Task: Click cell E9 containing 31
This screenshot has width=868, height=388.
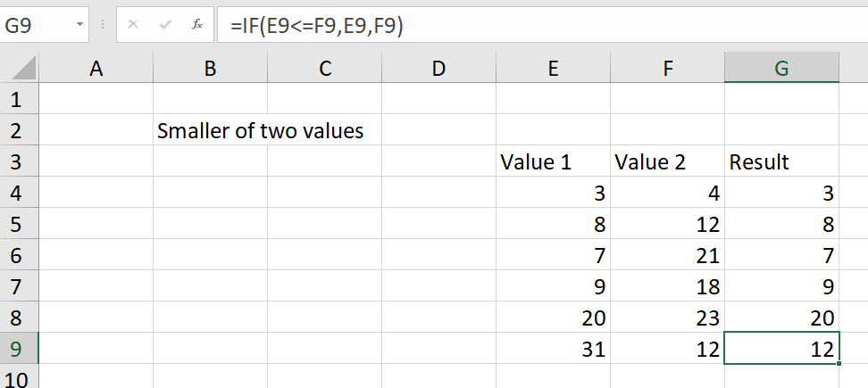Action: tap(553, 348)
